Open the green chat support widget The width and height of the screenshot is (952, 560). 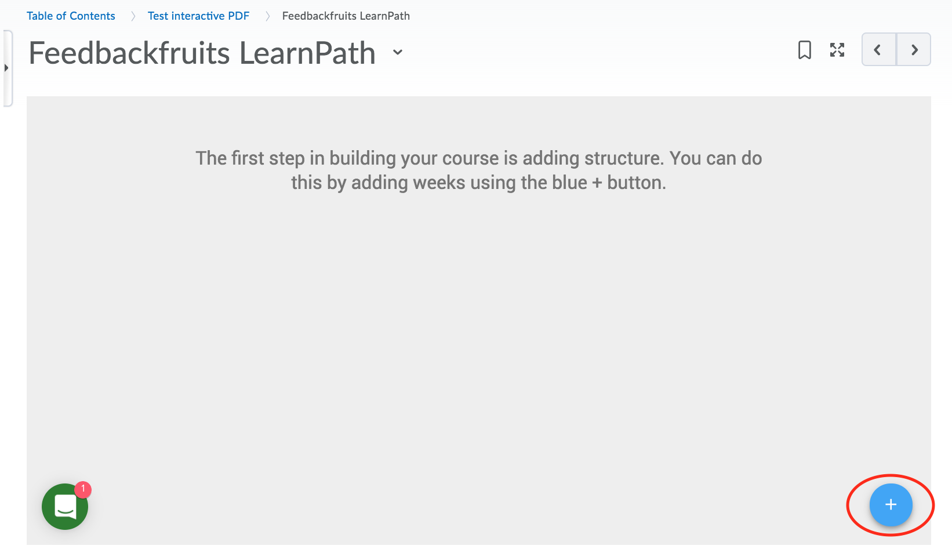(64, 507)
